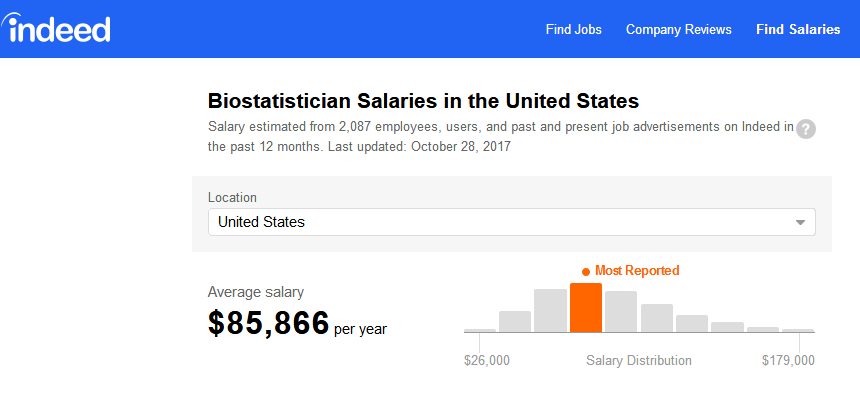Viewport: 860px width, 402px height.
Task: Open the salary estimate help question mark
Action: [x=806, y=129]
